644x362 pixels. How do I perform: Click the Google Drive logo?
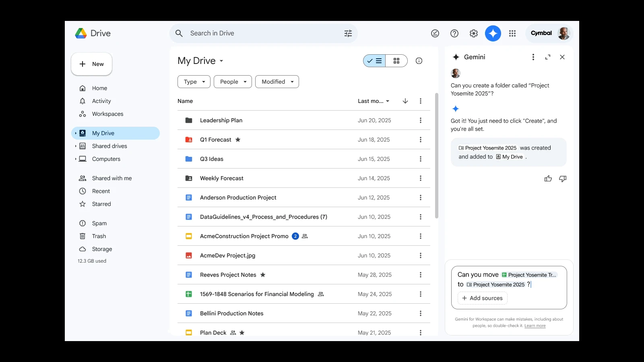93,33
